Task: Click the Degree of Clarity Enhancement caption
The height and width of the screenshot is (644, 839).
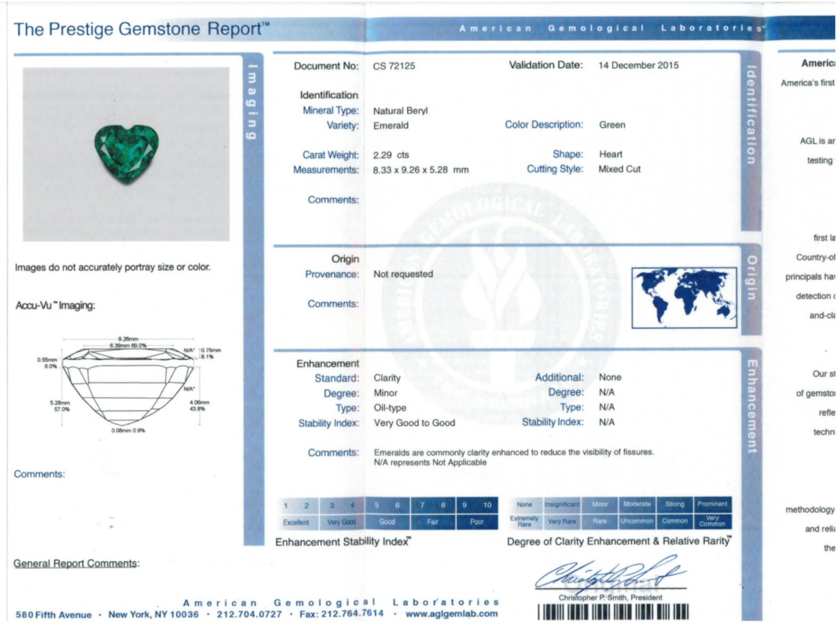Action: click(x=619, y=542)
